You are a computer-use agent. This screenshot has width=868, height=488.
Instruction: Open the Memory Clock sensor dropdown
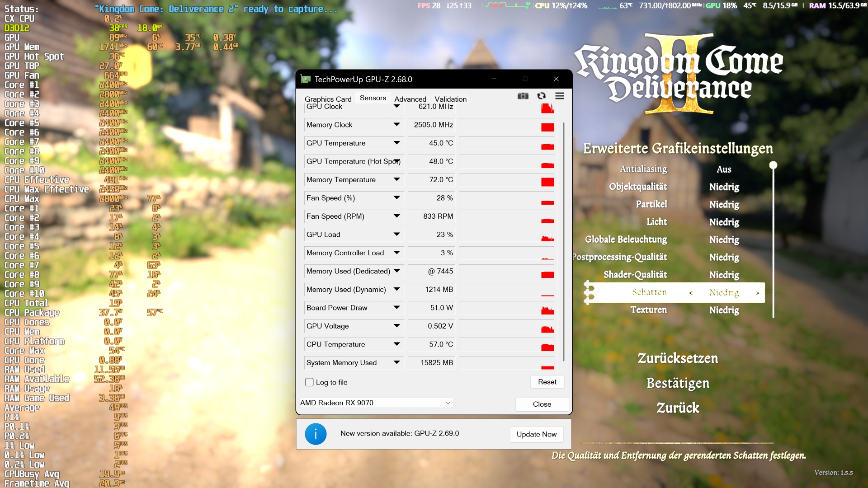coord(397,125)
